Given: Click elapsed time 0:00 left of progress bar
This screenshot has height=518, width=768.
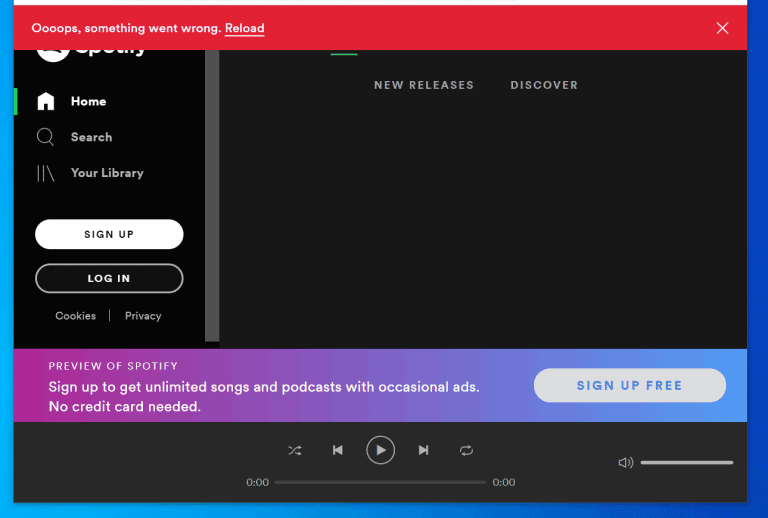Looking at the screenshot, I should point(257,482).
